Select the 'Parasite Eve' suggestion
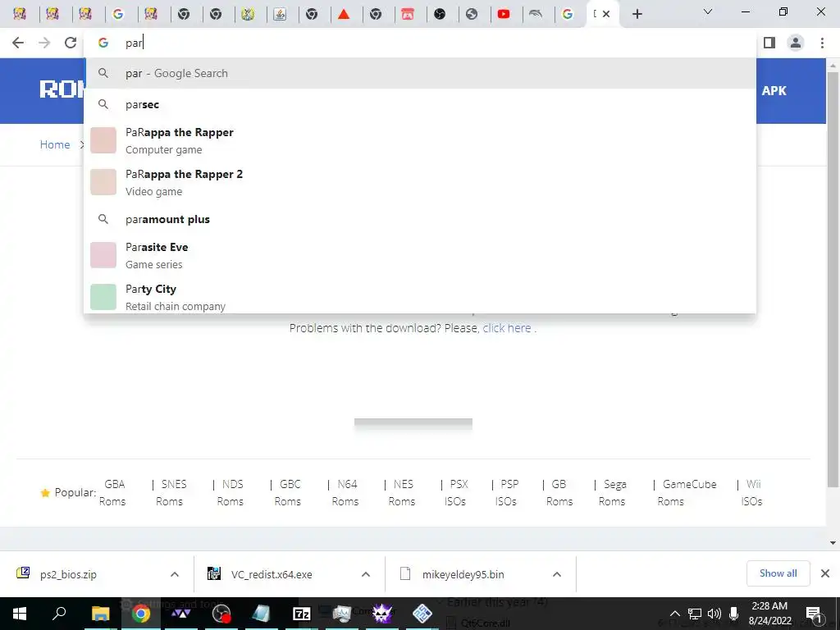 click(x=420, y=255)
